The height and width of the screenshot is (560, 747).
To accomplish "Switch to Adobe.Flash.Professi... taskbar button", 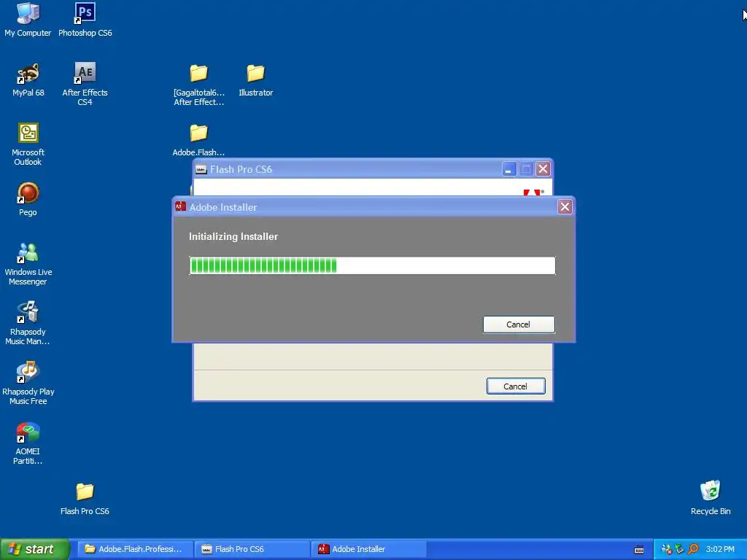I will [x=135, y=549].
